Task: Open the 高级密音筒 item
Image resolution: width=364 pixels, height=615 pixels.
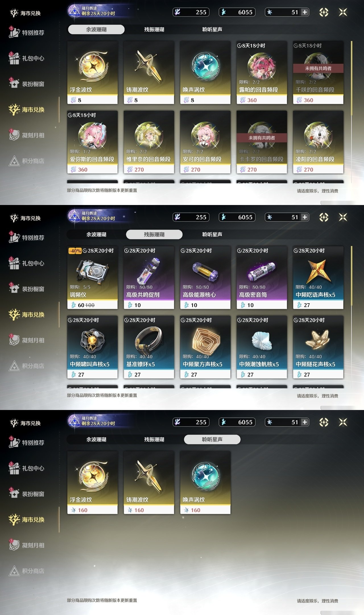Action: tap(262, 278)
